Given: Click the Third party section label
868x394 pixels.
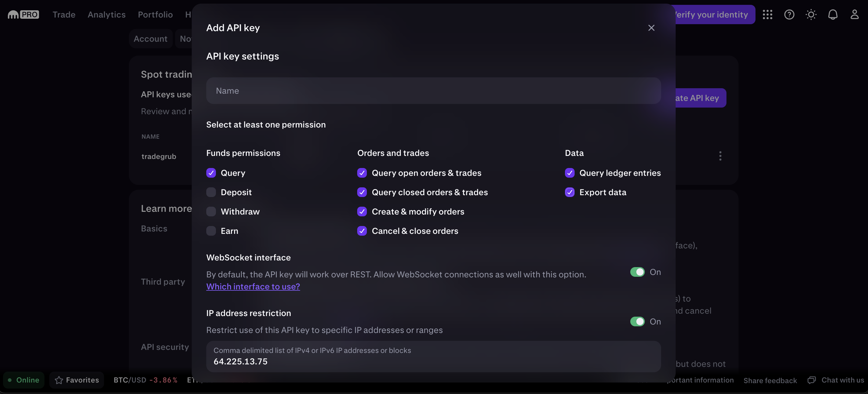Looking at the screenshot, I should pos(163,282).
